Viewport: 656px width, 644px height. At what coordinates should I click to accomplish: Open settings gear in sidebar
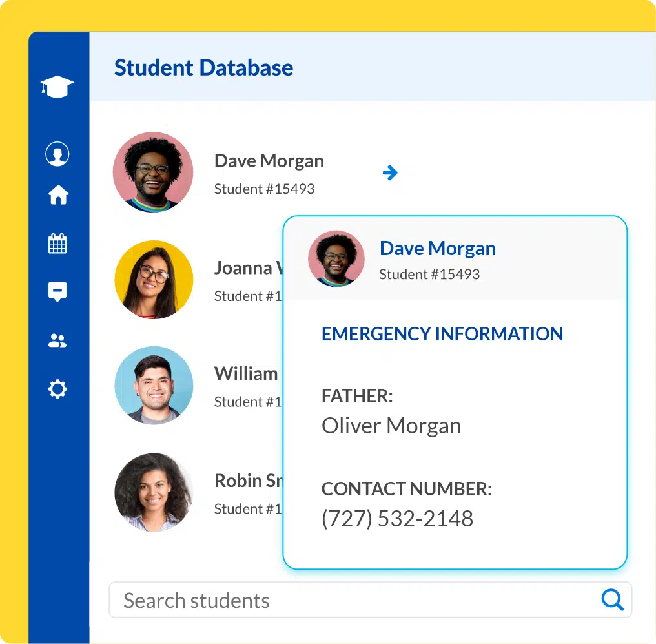tap(57, 389)
